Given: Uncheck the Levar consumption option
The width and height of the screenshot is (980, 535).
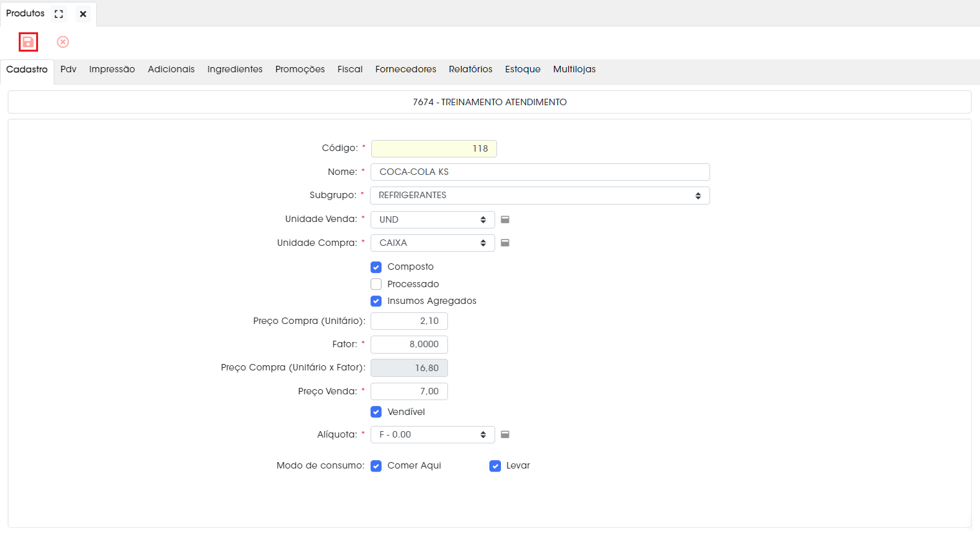Looking at the screenshot, I should [x=495, y=466].
